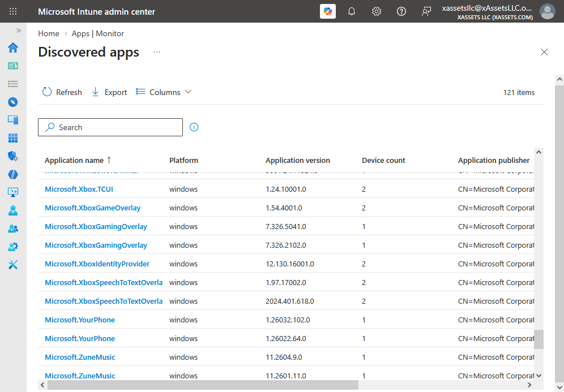Click the horizontal scroll-left arrow
This screenshot has width=564, height=392.
point(42,385)
